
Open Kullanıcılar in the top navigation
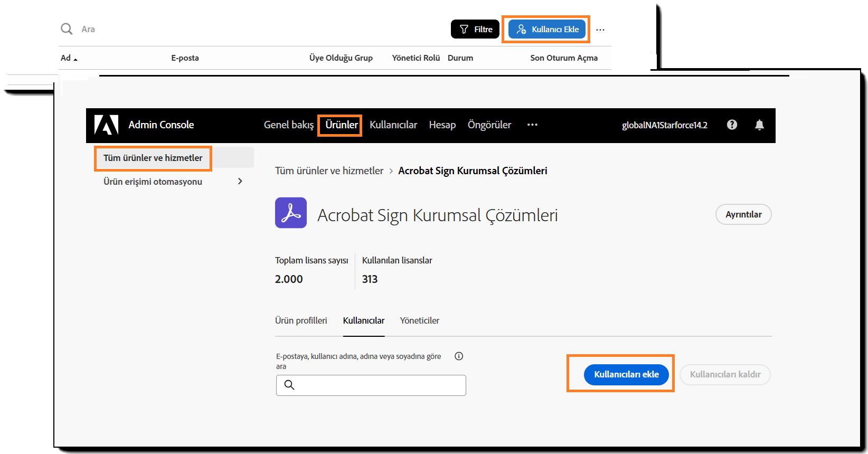(x=393, y=125)
